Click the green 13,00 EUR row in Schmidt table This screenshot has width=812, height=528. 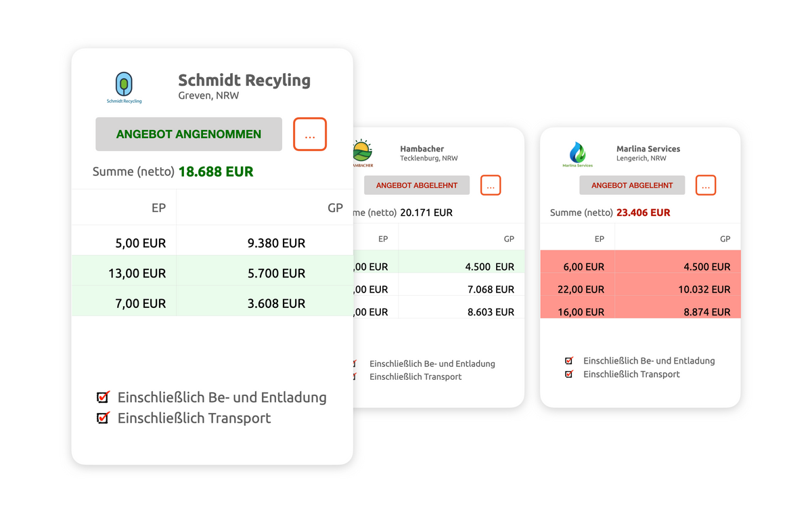pos(137,273)
